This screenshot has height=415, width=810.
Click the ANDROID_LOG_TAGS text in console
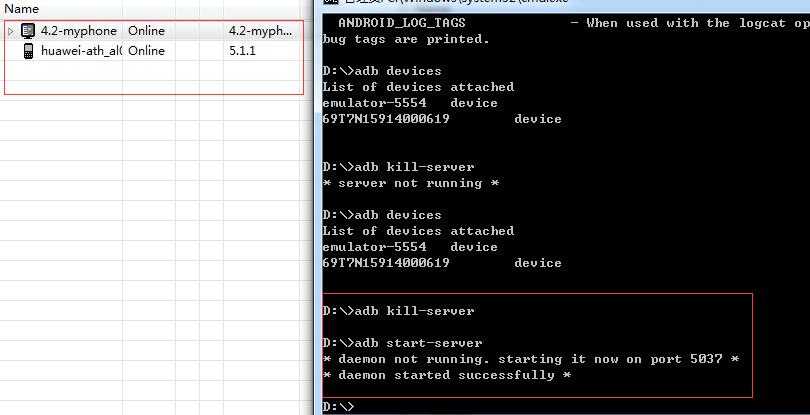click(x=401, y=23)
